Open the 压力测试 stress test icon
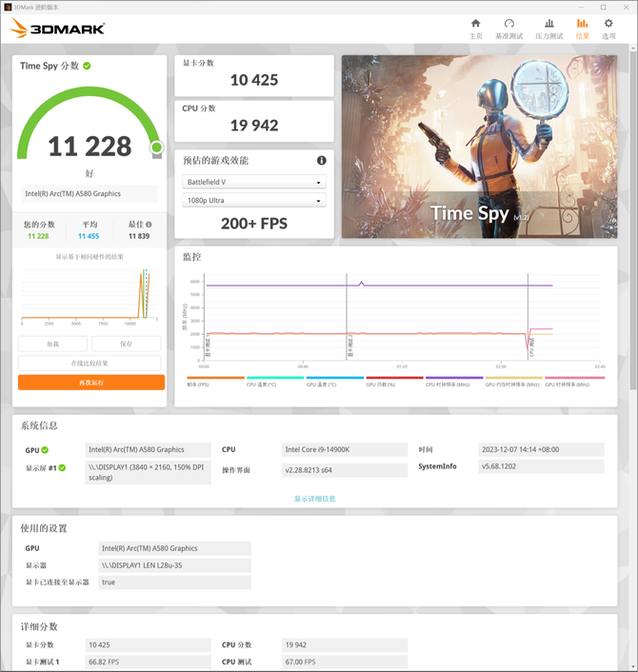The height and width of the screenshot is (672, 638). [548, 24]
